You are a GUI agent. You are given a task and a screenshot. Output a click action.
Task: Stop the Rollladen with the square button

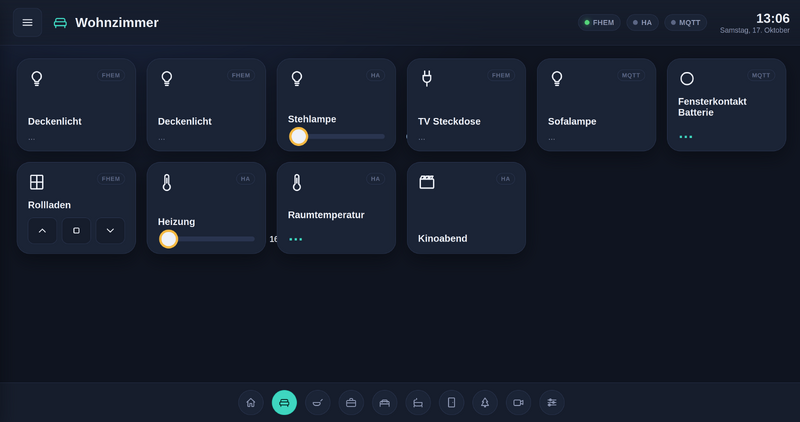click(x=77, y=231)
